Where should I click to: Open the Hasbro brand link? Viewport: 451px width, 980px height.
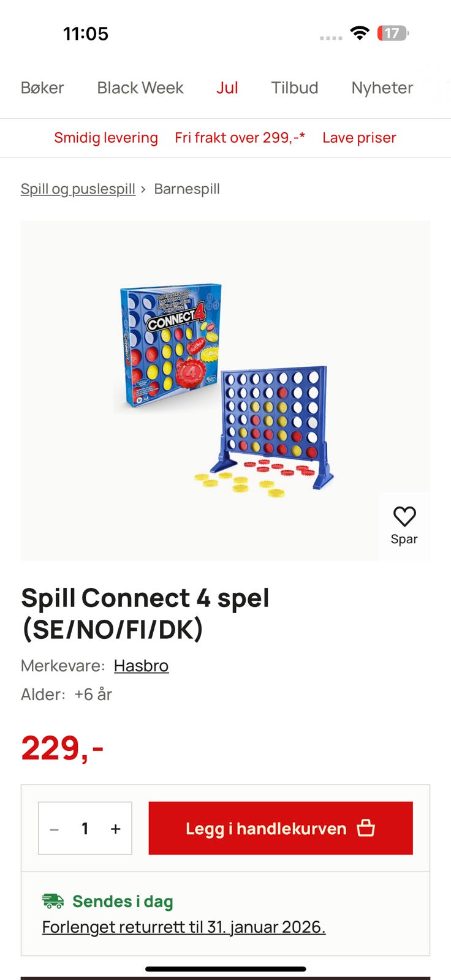click(141, 666)
